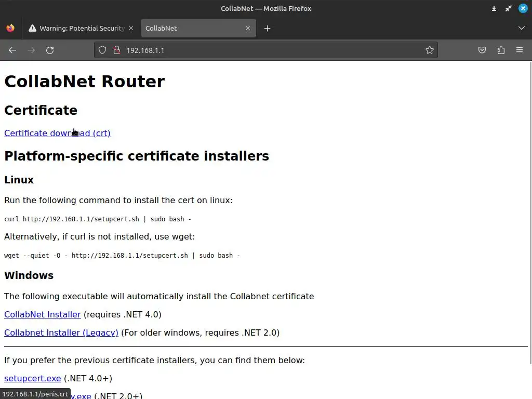
Task: Click the CollabNet Router heading
Action: [x=85, y=82]
